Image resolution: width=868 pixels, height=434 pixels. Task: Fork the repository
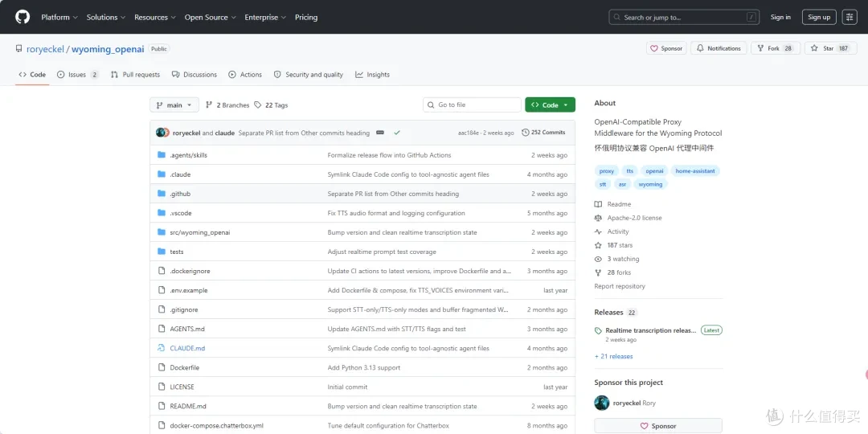tap(775, 48)
